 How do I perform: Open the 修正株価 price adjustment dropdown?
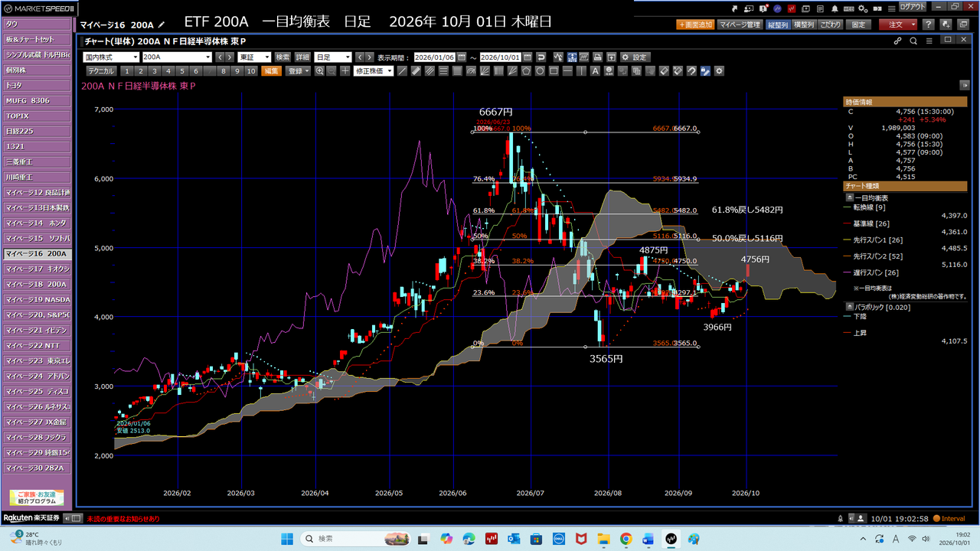pos(374,71)
